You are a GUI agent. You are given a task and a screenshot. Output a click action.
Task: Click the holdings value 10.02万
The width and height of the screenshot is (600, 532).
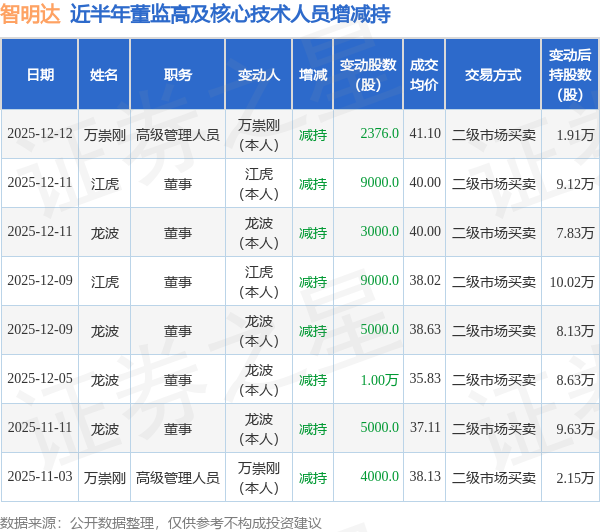(572, 282)
